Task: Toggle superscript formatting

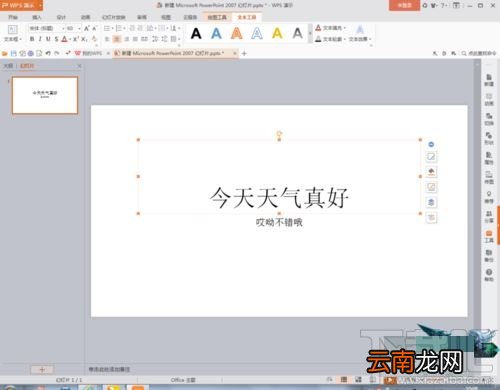Action: point(76,39)
